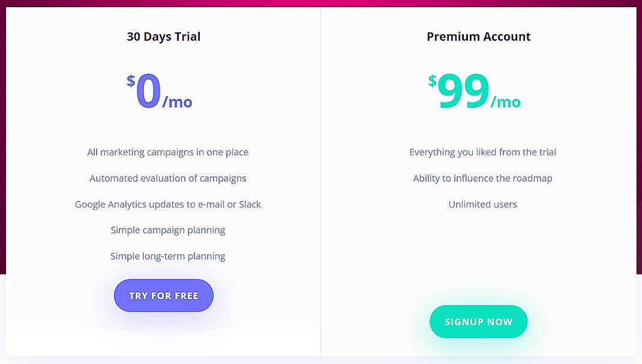Click the 'Unlimited users' feature text
Image resolution: width=642 pixels, height=364 pixels.
point(483,204)
